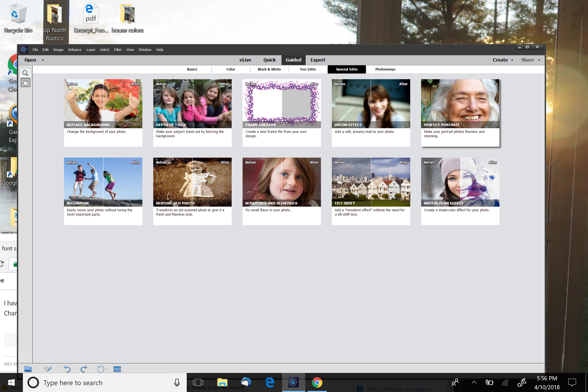Open the Enhance menu

pos(75,50)
